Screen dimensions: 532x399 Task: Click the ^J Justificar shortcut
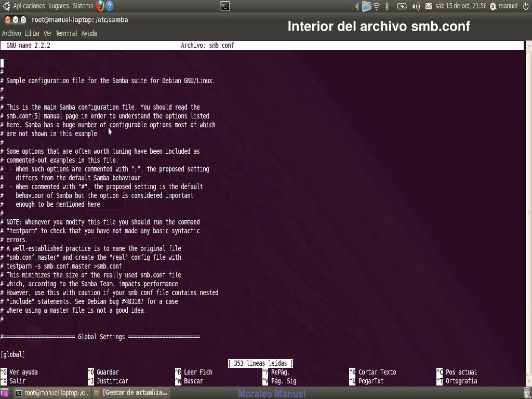coord(108,381)
